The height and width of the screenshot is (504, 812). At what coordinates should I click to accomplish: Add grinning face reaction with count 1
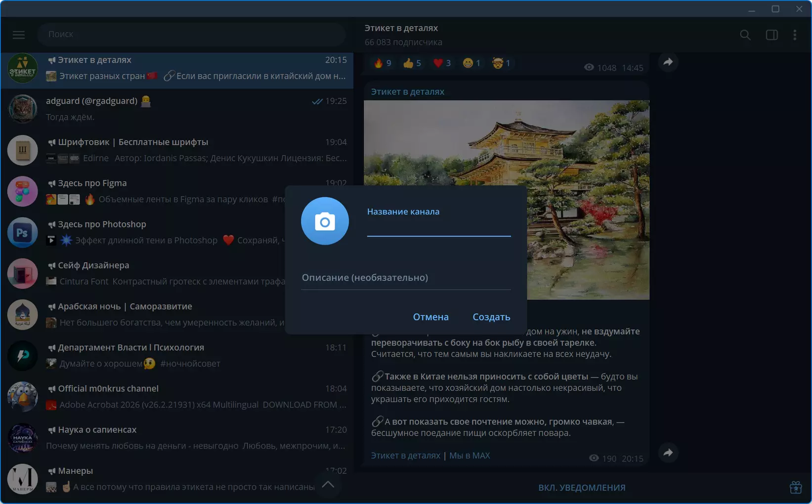[x=471, y=63]
